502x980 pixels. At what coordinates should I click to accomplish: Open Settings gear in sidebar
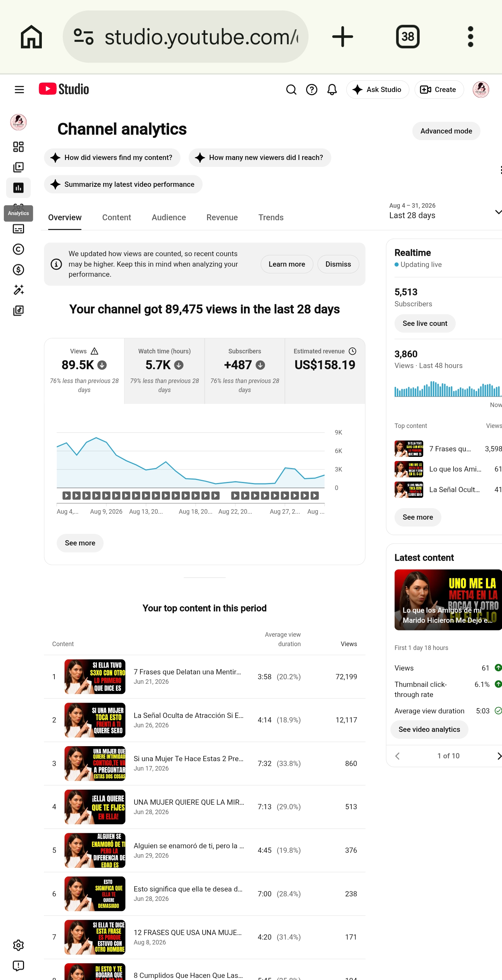click(x=18, y=945)
